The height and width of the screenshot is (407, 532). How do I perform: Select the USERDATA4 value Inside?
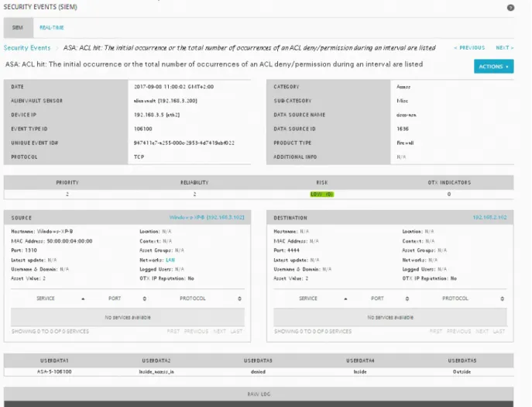click(x=360, y=371)
